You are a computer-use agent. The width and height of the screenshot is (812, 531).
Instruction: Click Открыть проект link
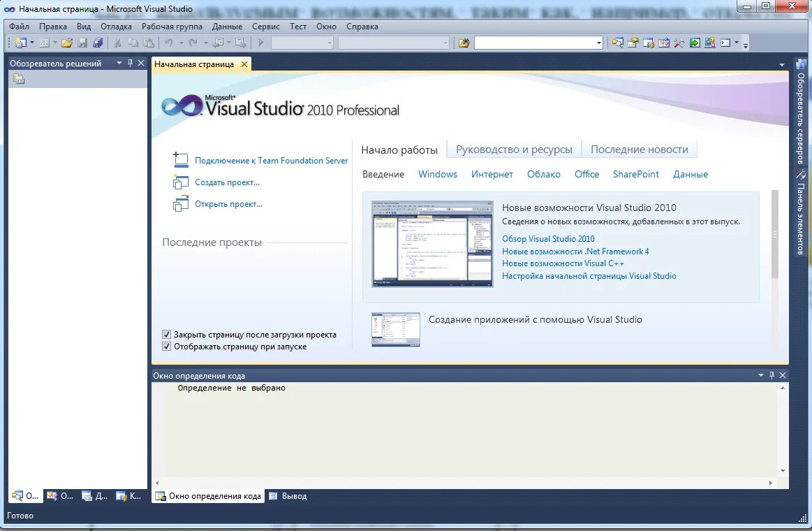228,204
